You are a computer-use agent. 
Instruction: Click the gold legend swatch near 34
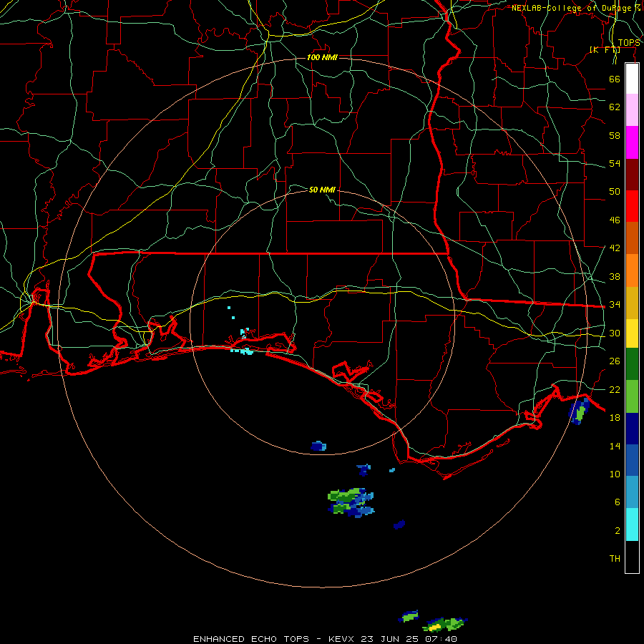point(632,303)
